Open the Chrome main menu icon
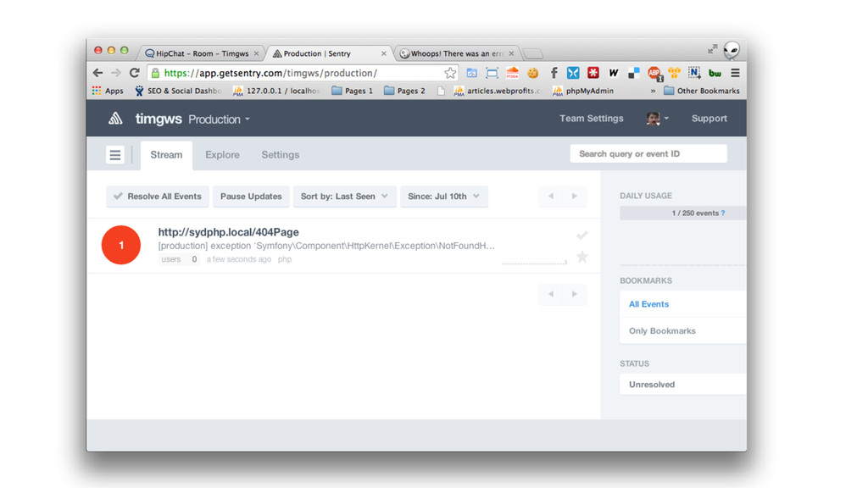Image resolution: width=868 pixels, height=488 pixels. 735,73
